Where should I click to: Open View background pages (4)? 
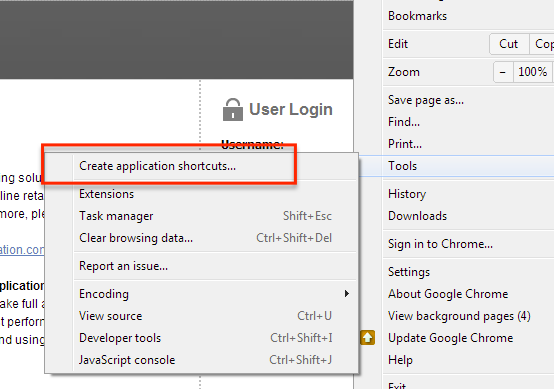468,316
